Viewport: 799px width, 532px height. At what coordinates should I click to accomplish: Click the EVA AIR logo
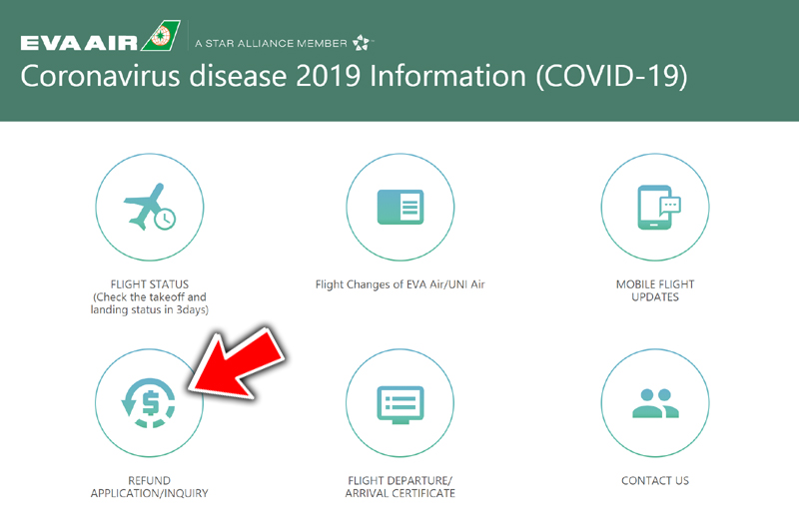coord(101,37)
